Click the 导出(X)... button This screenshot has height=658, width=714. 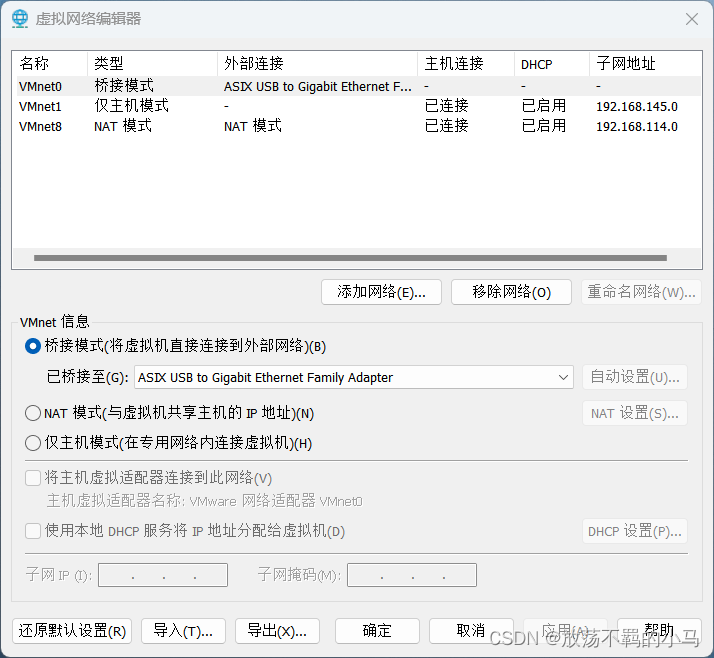[277, 631]
